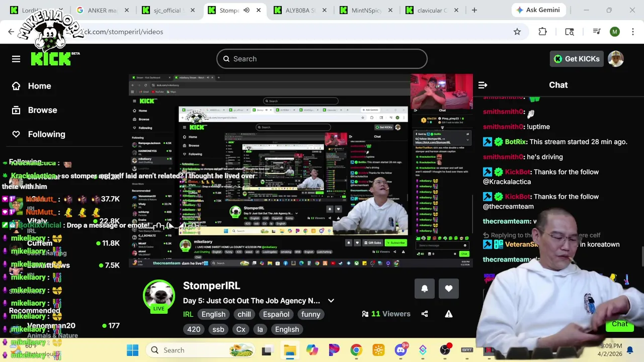Screen dimensions: 644x362
Task: Focus the Kick Search field
Action: coord(322,59)
